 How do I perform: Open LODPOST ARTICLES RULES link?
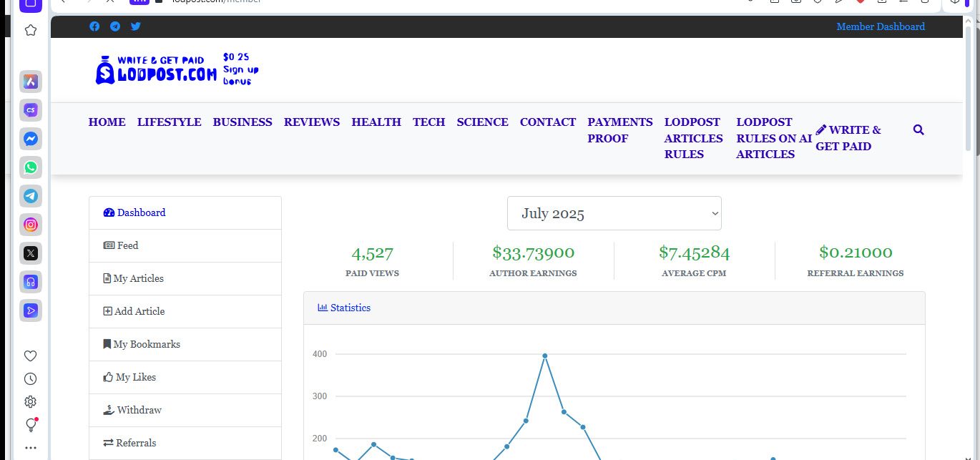[x=694, y=138]
